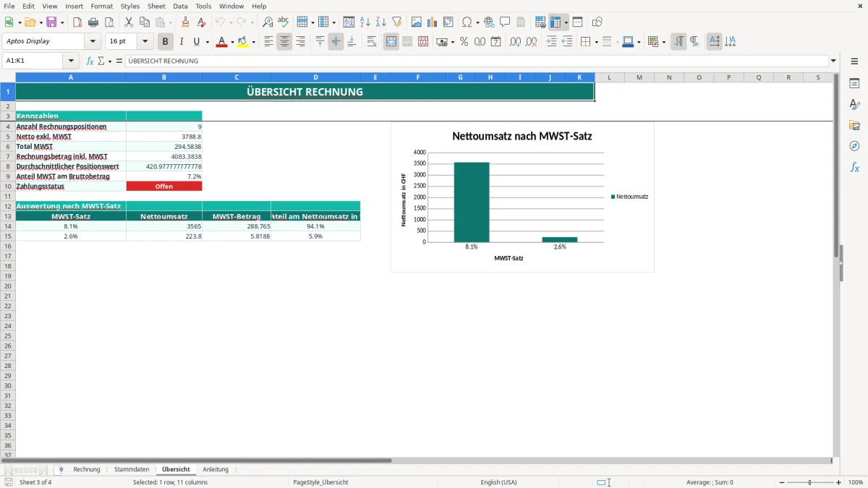Click the Nettoumsatz nach MWST-Satz chart
The height and width of the screenshot is (488, 868).
click(x=522, y=197)
